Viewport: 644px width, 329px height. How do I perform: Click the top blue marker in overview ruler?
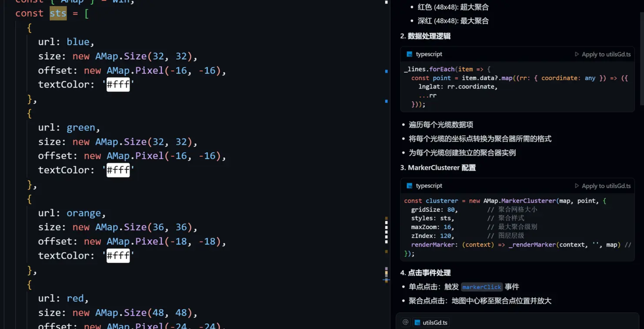(x=386, y=71)
